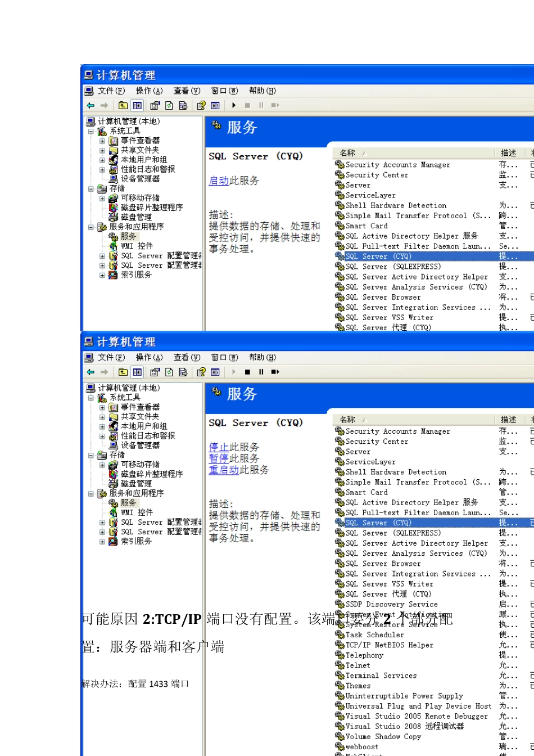
Task: Click 启动 link in upper window
Action: [x=219, y=181]
